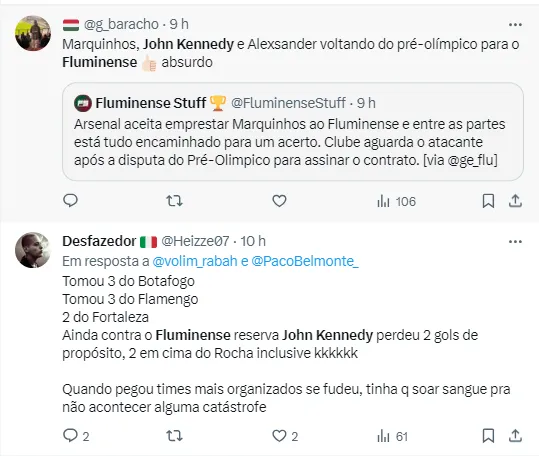Open Desfazedor's profile avatar
The height and width of the screenshot is (456, 539).
click(33, 250)
